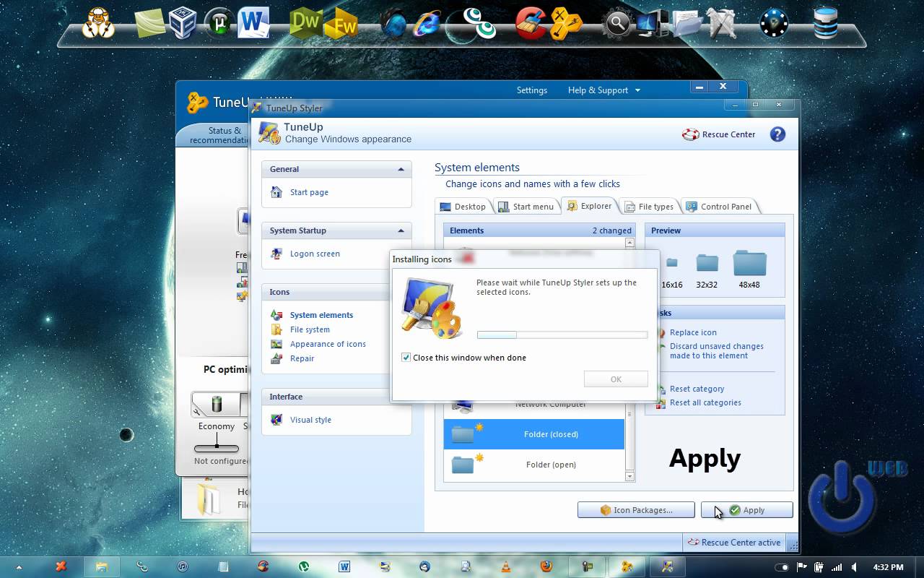
Task: Open the Computer icon in the dock
Action: point(652,24)
